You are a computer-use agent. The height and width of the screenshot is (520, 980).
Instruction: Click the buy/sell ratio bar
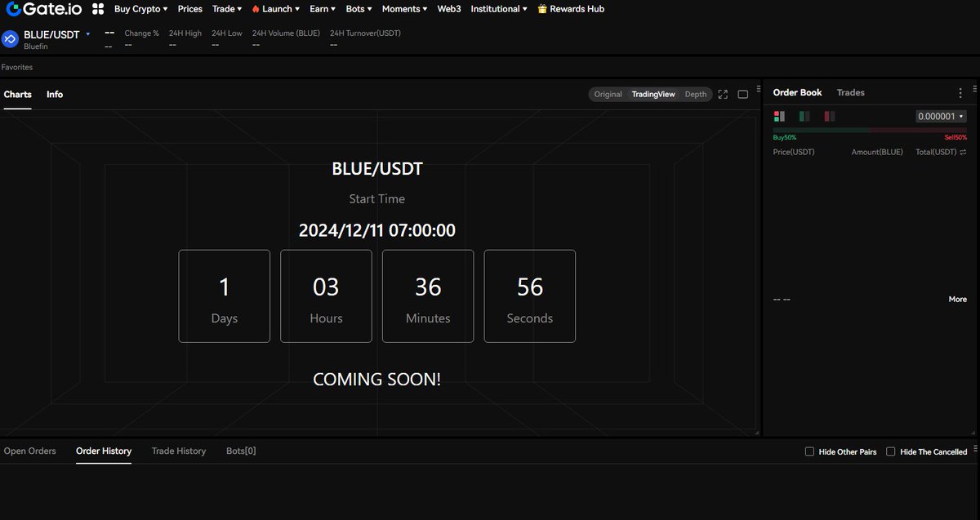point(870,130)
